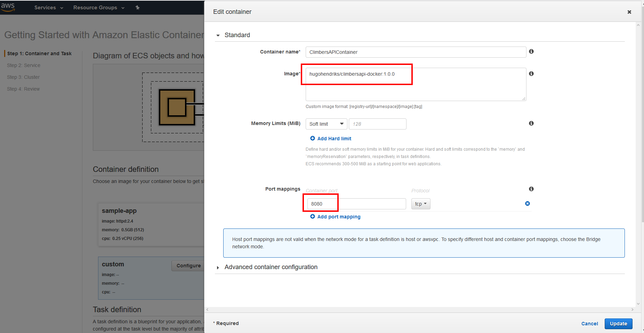Click the pin shortcuts icon in top bar
The image size is (644, 333).
(137, 8)
